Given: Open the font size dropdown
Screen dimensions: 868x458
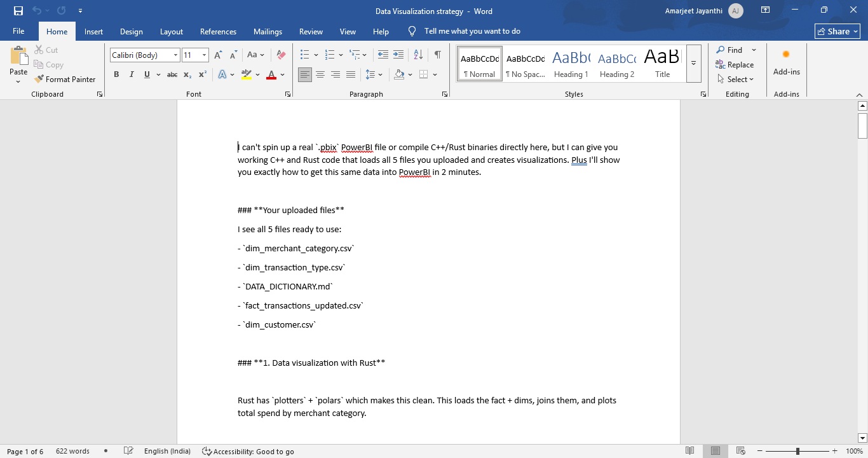Looking at the screenshot, I should (x=204, y=55).
